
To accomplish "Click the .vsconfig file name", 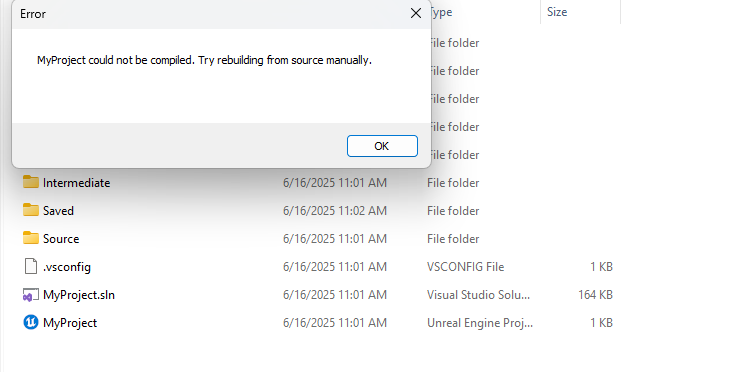I will tap(67, 267).
